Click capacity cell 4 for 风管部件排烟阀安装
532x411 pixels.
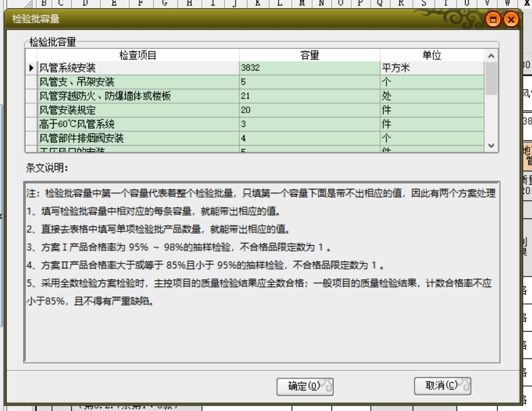coord(309,138)
